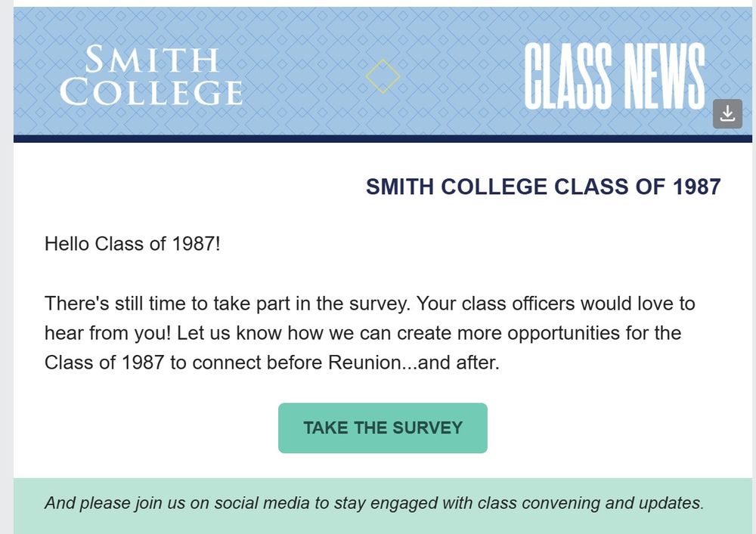
Task: Click the download icon on banner image
Action: (727, 113)
